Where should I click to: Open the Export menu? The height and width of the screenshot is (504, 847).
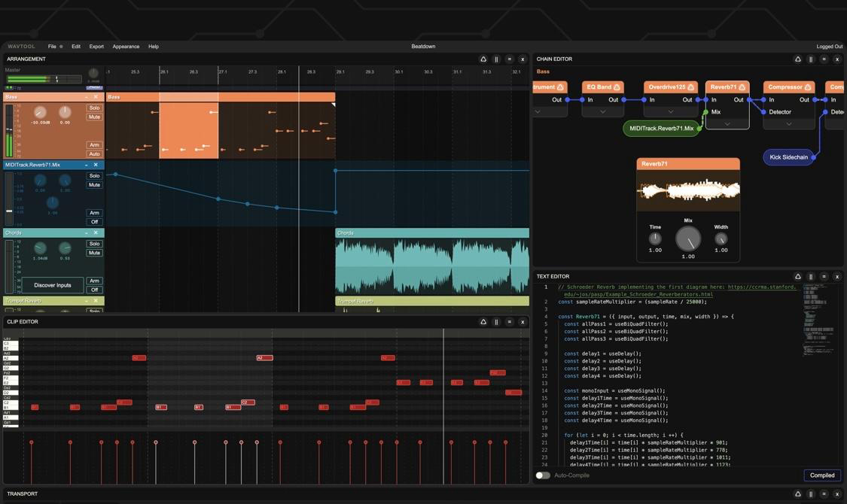(x=96, y=47)
